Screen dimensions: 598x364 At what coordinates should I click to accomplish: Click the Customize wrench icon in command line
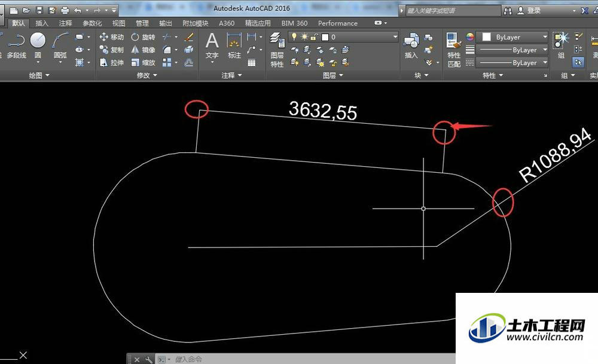pos(149,359)
